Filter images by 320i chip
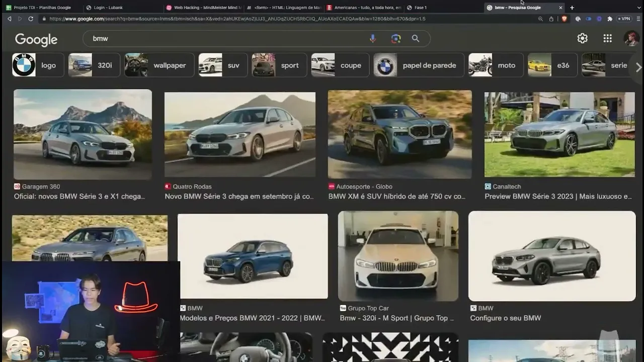This screenshot has width=644, height=362. [x=94, y=65]
